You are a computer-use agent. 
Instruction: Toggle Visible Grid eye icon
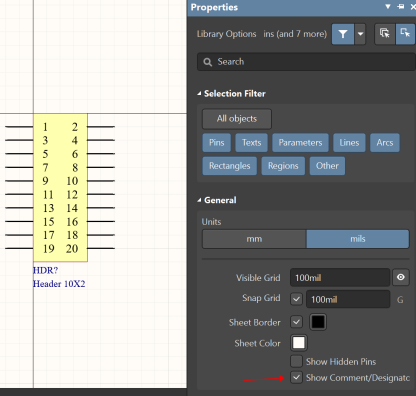pyautogui.click(x=401, y=277)
